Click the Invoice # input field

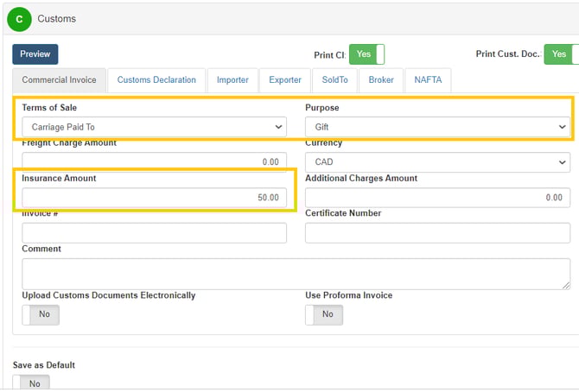pos(154,233)
